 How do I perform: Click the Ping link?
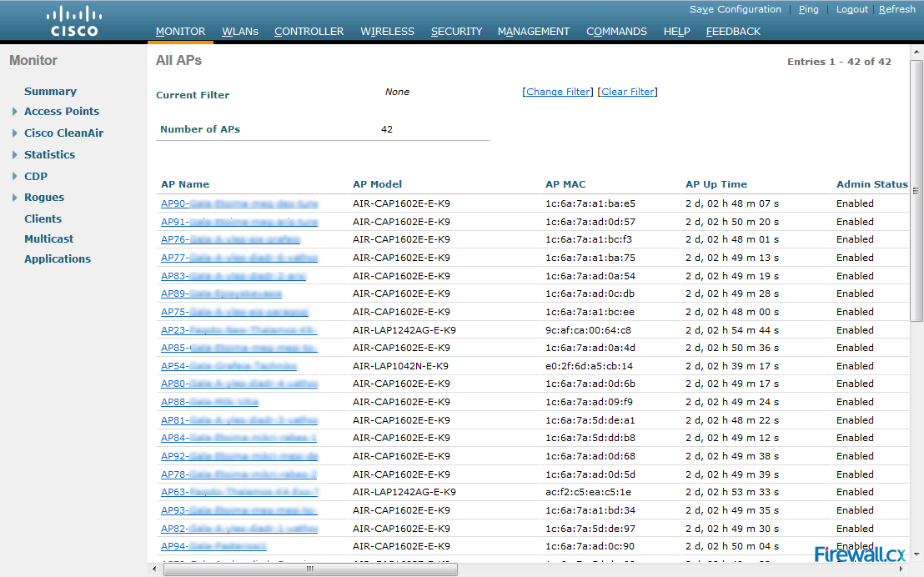point(809,9)
